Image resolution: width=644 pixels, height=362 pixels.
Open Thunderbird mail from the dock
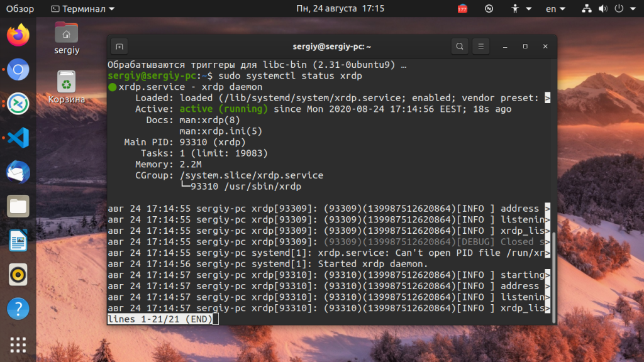coord(18,171)
